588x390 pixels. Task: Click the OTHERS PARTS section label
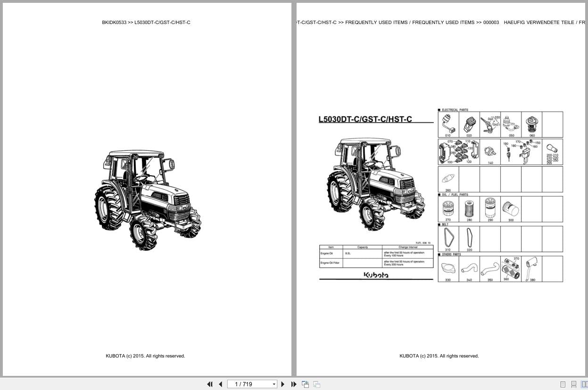[451, 254]
